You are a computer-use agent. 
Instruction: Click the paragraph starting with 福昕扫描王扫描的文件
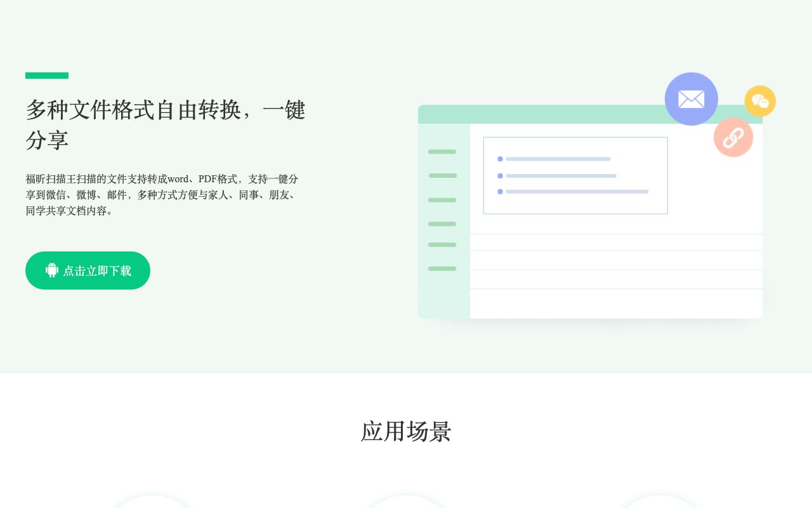(164, 194)
